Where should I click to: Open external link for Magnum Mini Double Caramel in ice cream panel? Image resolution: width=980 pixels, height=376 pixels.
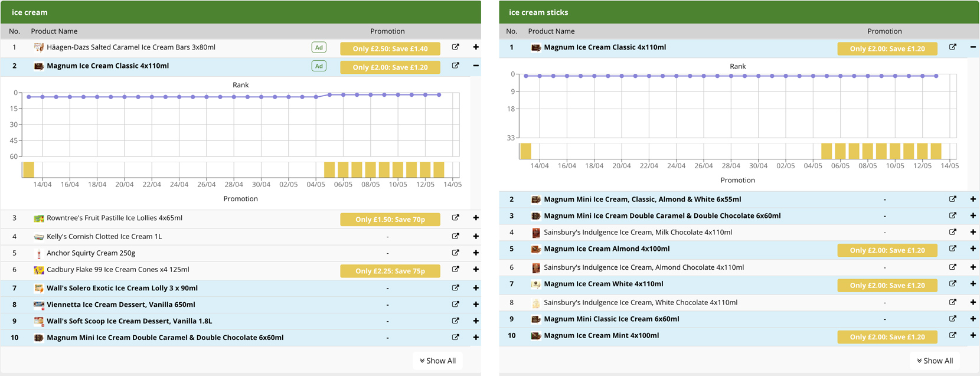click(455, 338)
